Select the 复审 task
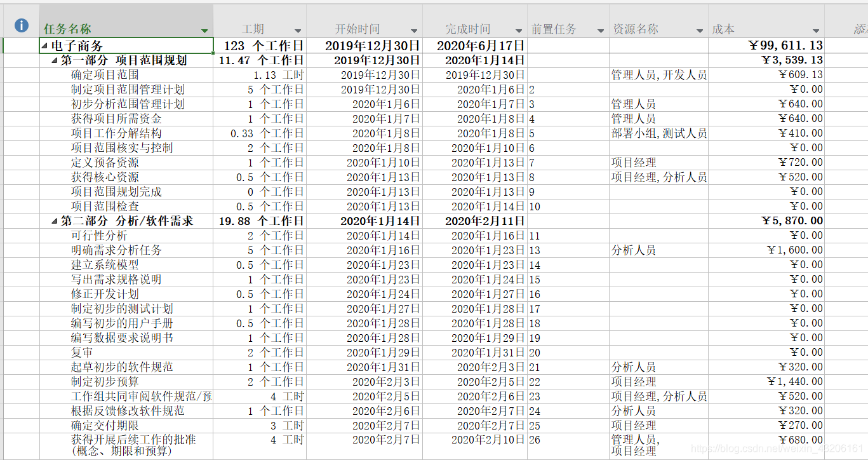Viewport: 868px width, 460px height. [82, 353]
